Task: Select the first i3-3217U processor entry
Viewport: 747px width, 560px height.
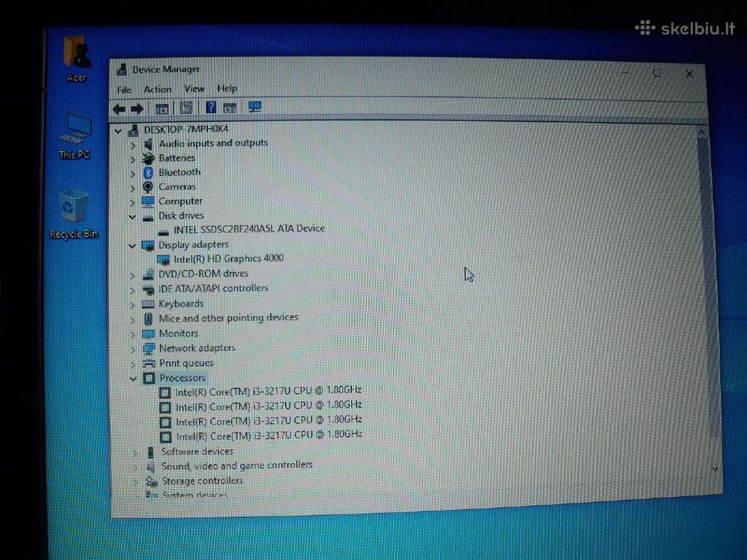Action: 268,391
